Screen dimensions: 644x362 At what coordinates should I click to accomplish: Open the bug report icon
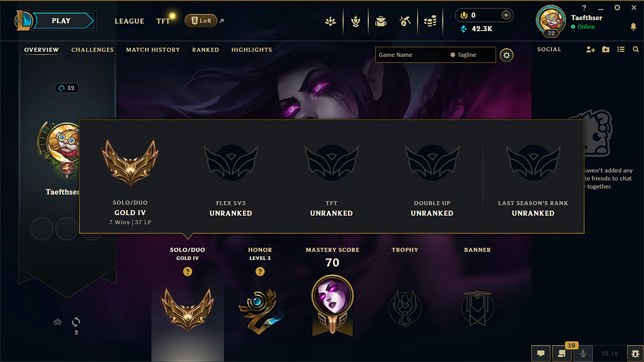(635, 353)
